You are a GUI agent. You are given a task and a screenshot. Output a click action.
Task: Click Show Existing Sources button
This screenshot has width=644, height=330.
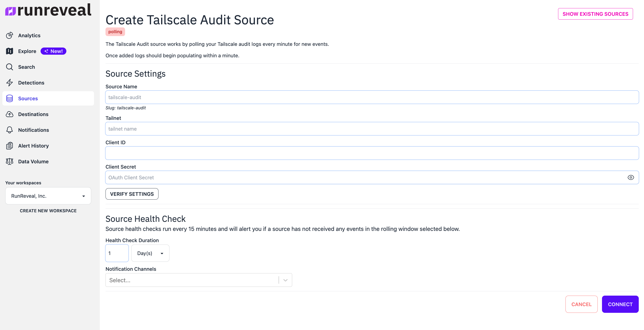[x=595, y=14]
